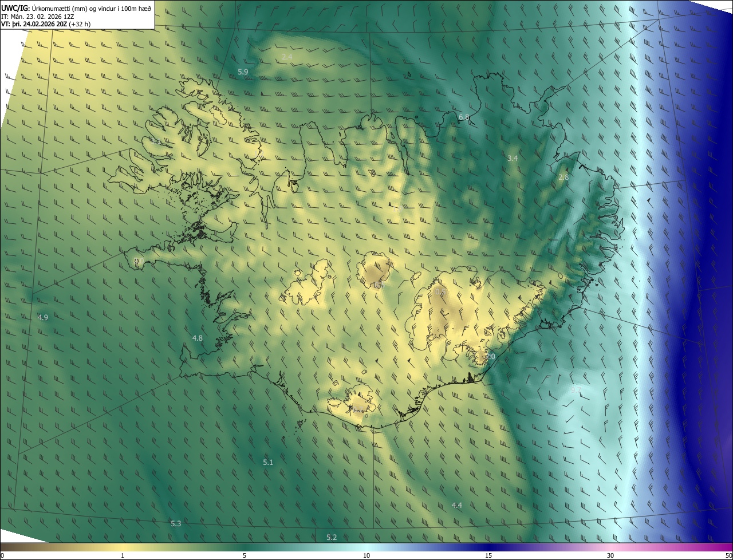733x560 pixels.
Task: Click the 6.8 value label near the northeast coast
Action: click(x=464, y=117)
